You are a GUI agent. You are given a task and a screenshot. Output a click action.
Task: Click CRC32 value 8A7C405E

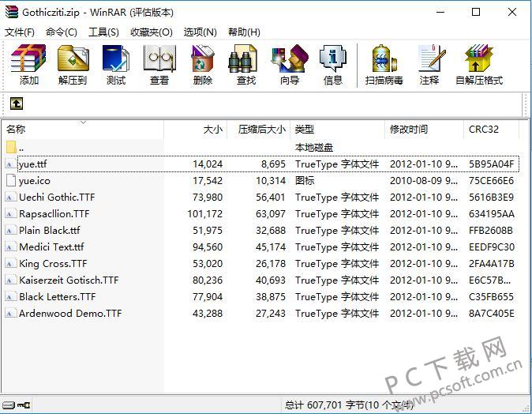point(491,314)
